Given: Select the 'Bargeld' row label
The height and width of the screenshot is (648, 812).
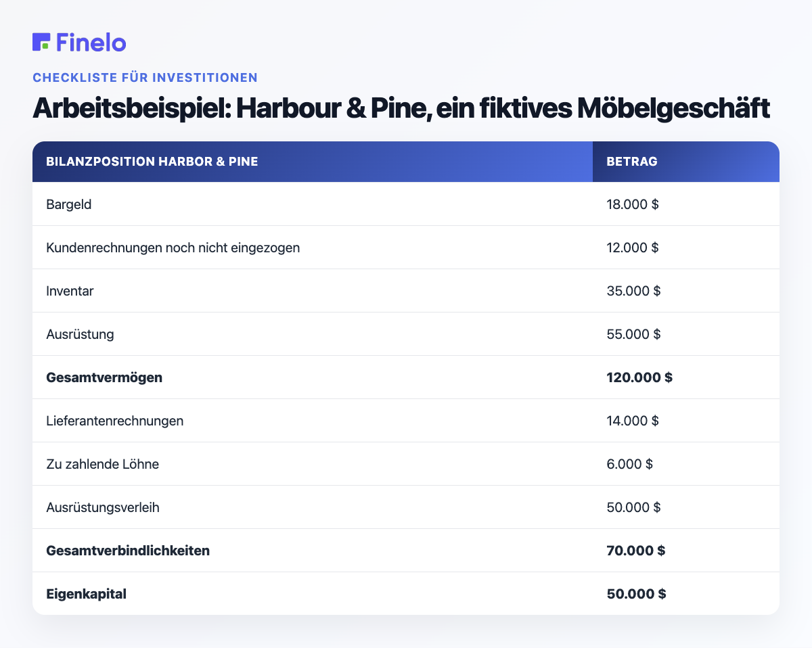Looking at the screenshot, I should point(69,204).
